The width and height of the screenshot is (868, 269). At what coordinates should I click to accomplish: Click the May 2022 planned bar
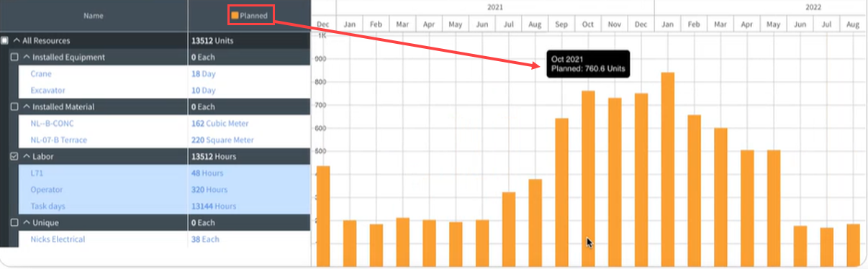(x=774, y=209)
